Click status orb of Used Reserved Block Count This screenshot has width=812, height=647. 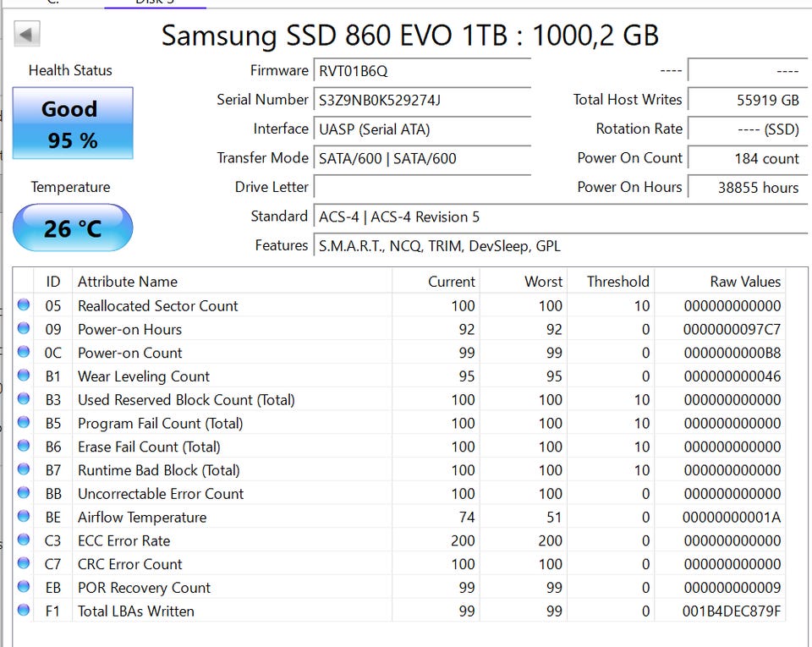point(24,398)
